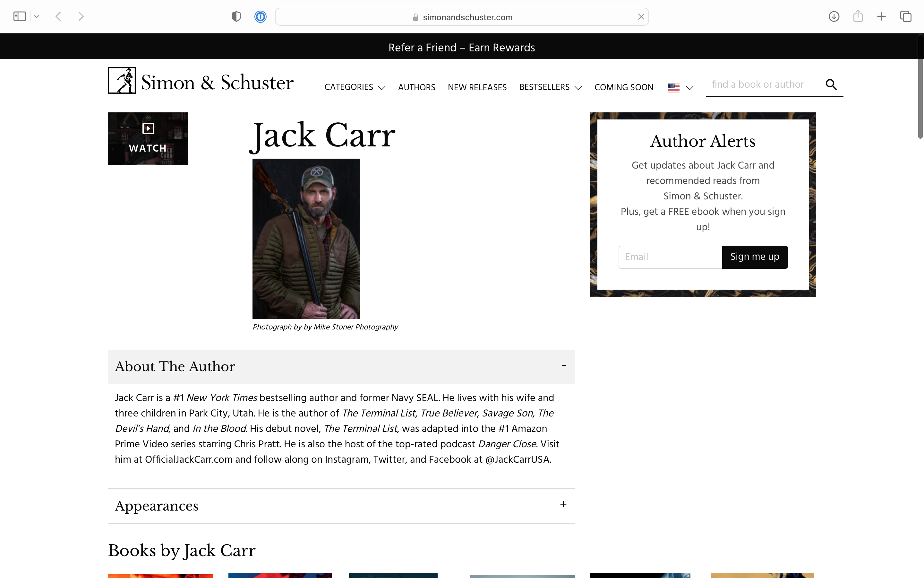Go back with the back arrow
The width and height of the screenshot is (924, 578).
coord(58,16)
